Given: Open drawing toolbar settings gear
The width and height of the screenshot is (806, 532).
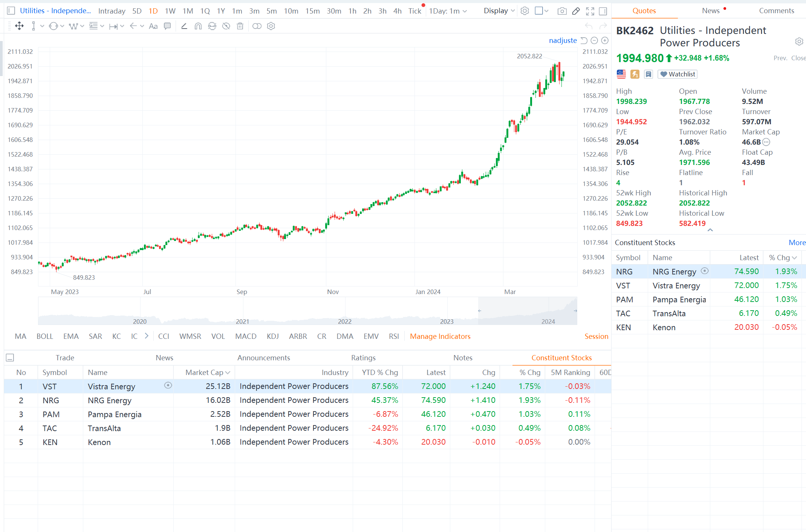Looking at the screenshot, I should pos(271,26).
